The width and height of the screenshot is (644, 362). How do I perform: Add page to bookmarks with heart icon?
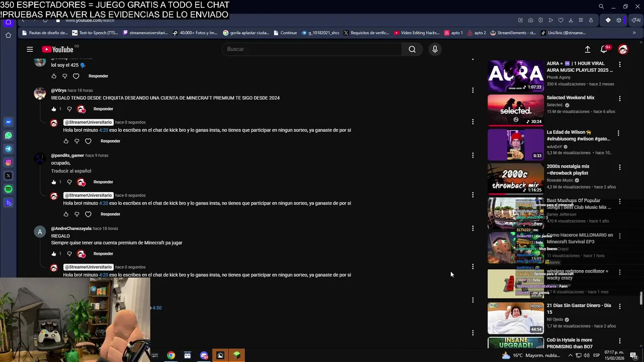[x=560, y=20]
